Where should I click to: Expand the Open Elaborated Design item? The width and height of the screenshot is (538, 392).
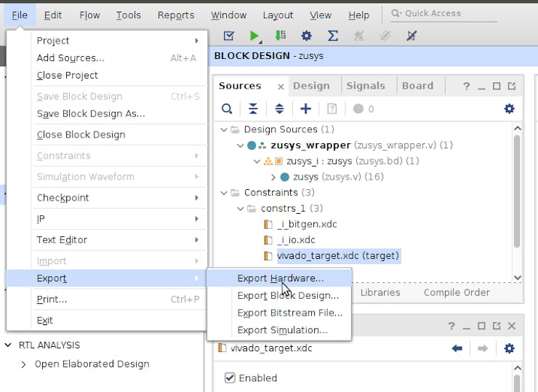click(23, 364)
